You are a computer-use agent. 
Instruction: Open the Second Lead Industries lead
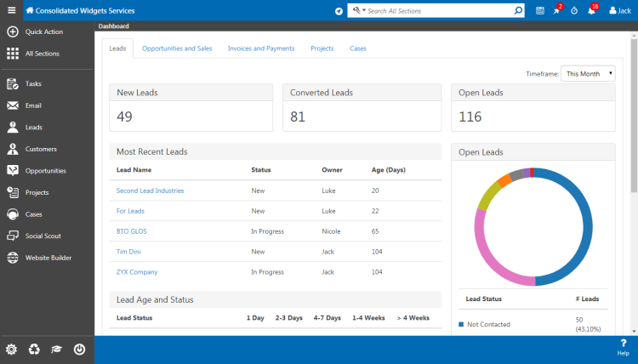[x=150, y=191]
